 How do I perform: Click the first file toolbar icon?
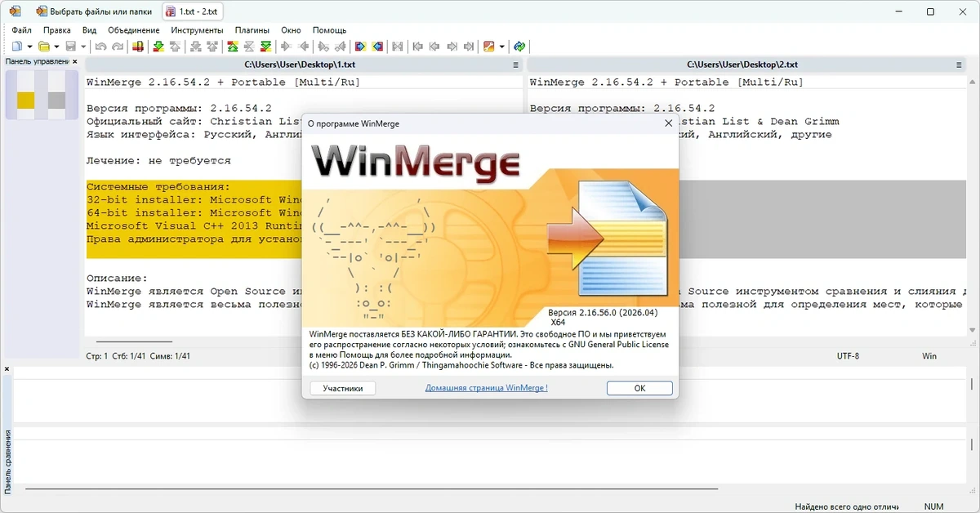tap(417, 47)
